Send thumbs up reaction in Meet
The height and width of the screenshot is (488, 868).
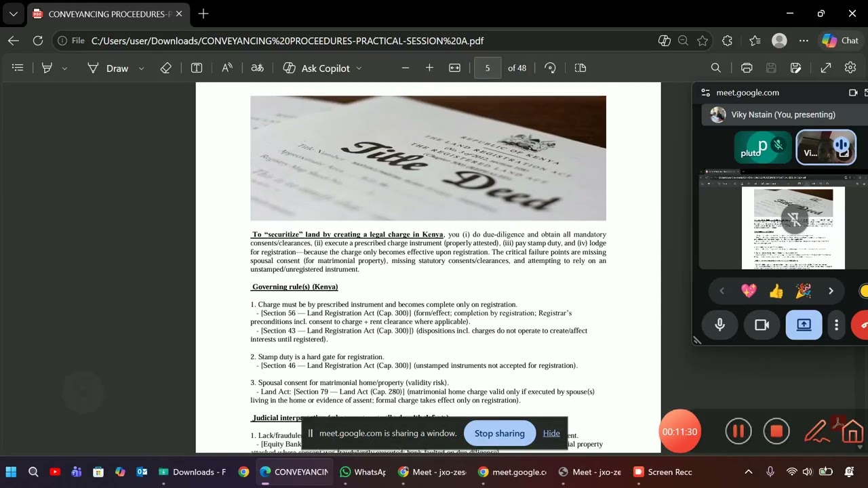coord(776,291)
